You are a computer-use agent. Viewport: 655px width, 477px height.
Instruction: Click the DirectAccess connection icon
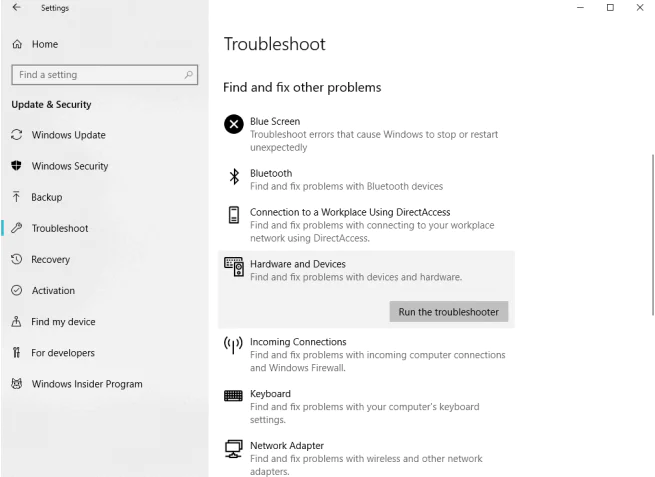[x=234, y=216]
